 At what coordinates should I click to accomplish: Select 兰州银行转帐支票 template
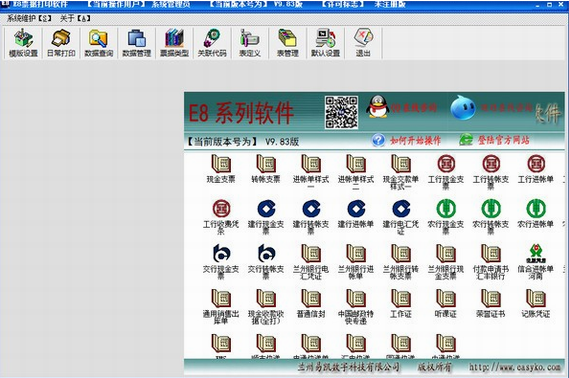tap(401, 262)
